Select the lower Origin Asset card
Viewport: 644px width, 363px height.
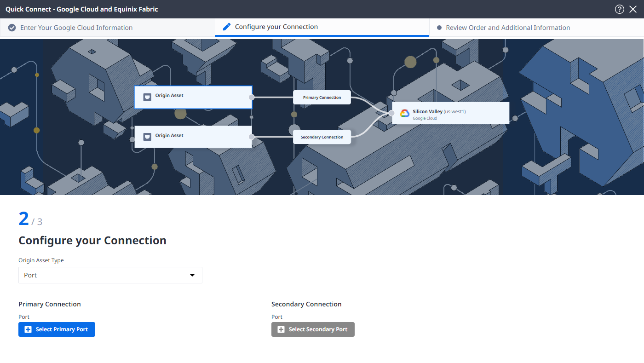coord(193,137)
